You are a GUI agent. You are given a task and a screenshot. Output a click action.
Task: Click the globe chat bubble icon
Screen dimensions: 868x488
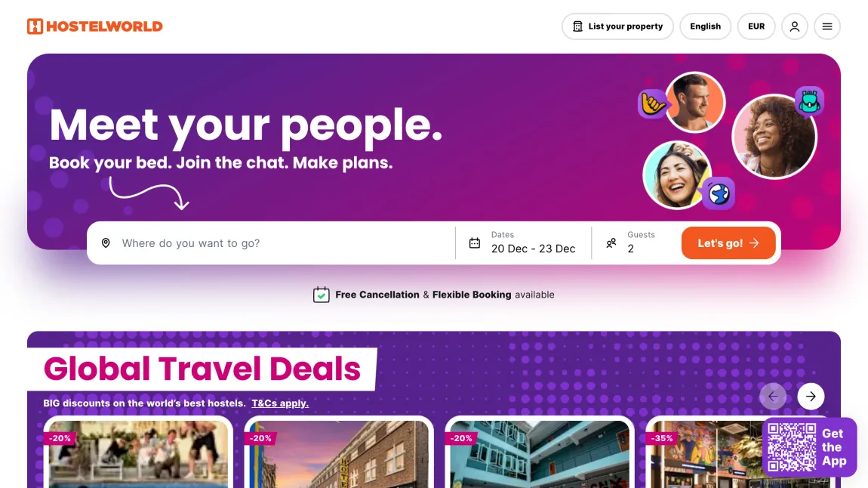[x=719, y=194]
